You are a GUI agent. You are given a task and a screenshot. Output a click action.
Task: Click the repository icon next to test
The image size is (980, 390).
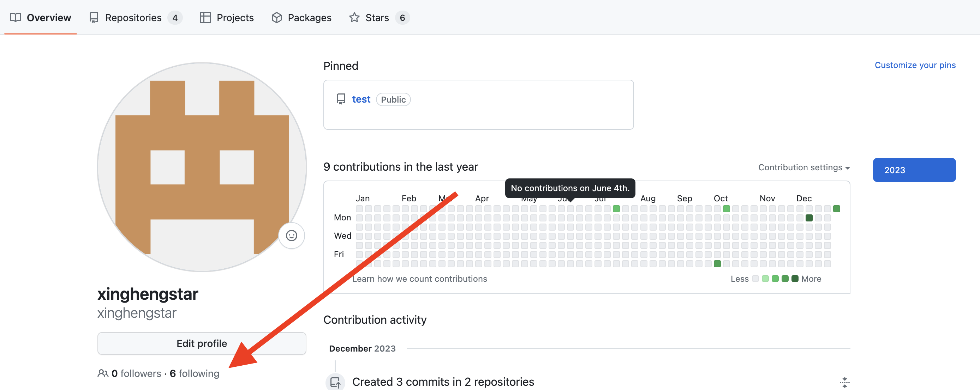[x=341, y=99]
